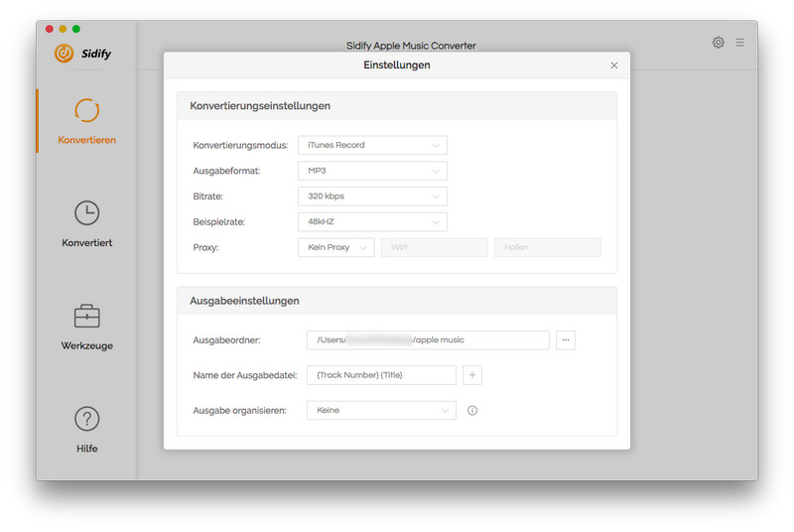Click the proxy Wirt host field
Viewport: 794px width, 532px height.
(x=434, y=247)
